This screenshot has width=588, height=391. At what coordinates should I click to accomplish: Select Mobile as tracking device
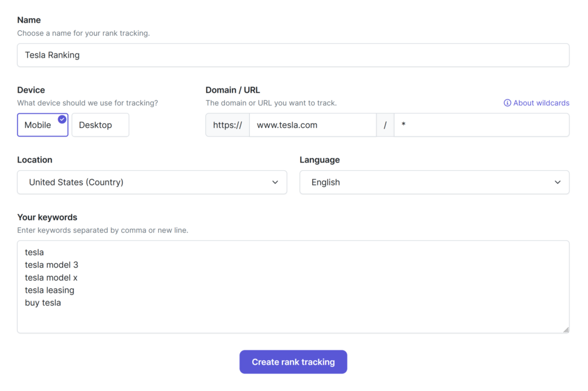tap(43, 125)
